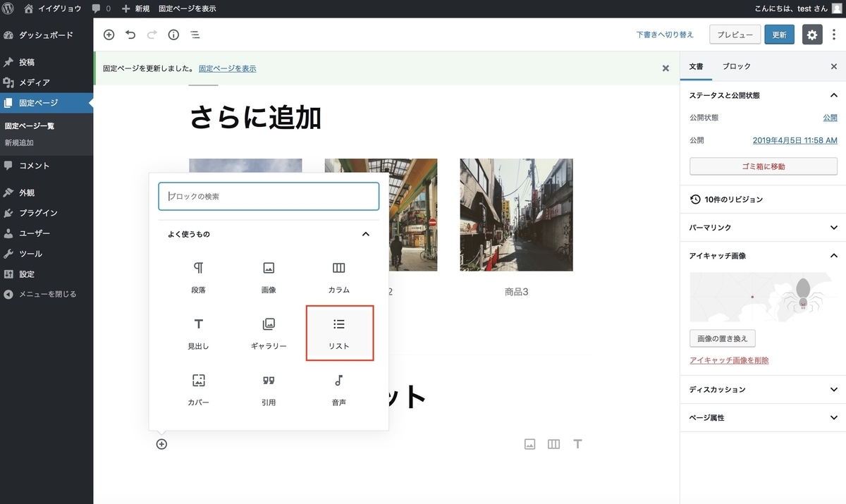The width and height of the screenshot is (846, 504).
Task: Open the プラグイン menu
Action: 47,213
